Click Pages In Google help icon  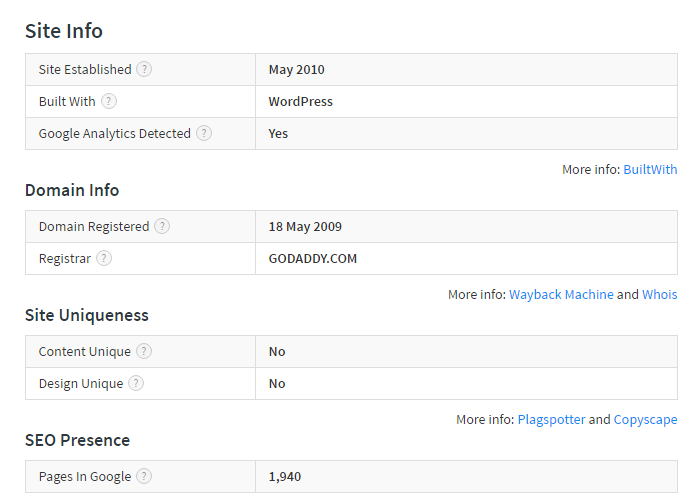pos(144,477)
